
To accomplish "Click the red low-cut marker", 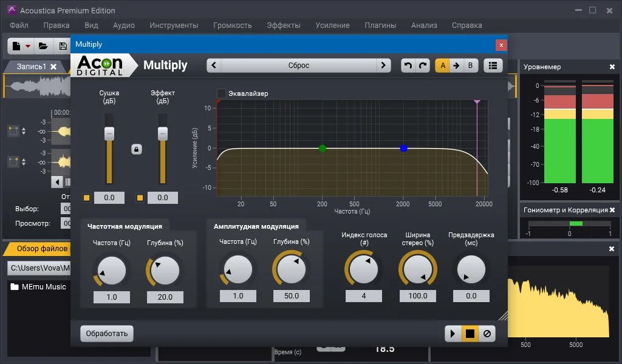I will tap(218, 102).
